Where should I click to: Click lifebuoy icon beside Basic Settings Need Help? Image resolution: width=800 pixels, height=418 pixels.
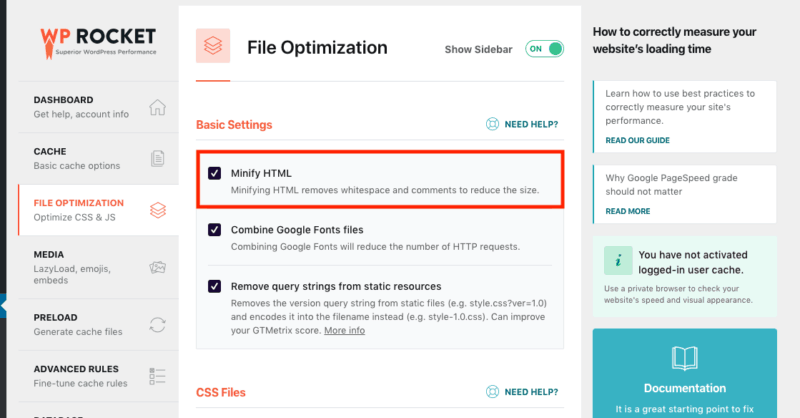(492, 124)
